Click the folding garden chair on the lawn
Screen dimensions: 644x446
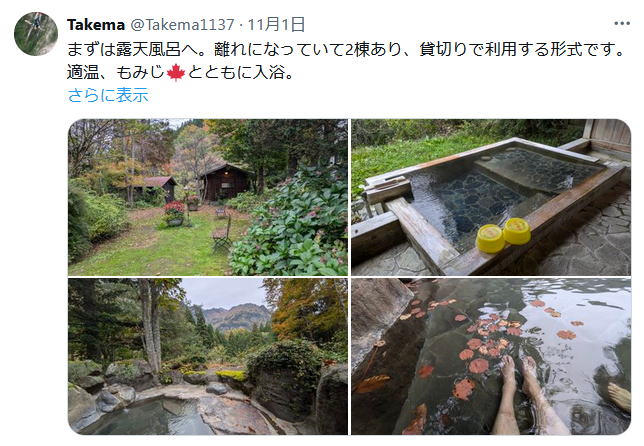[x=222, y=234]
